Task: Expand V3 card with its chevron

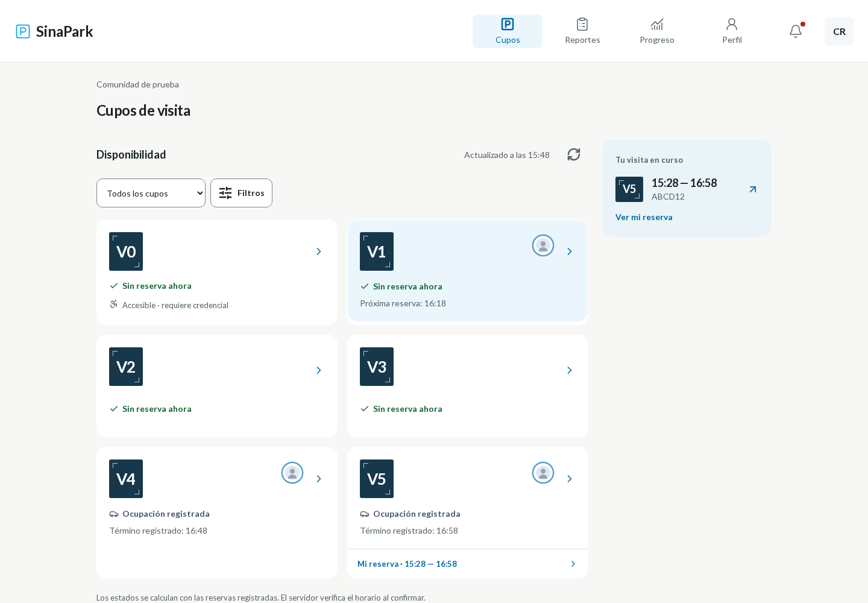Action: coord(570,370)
